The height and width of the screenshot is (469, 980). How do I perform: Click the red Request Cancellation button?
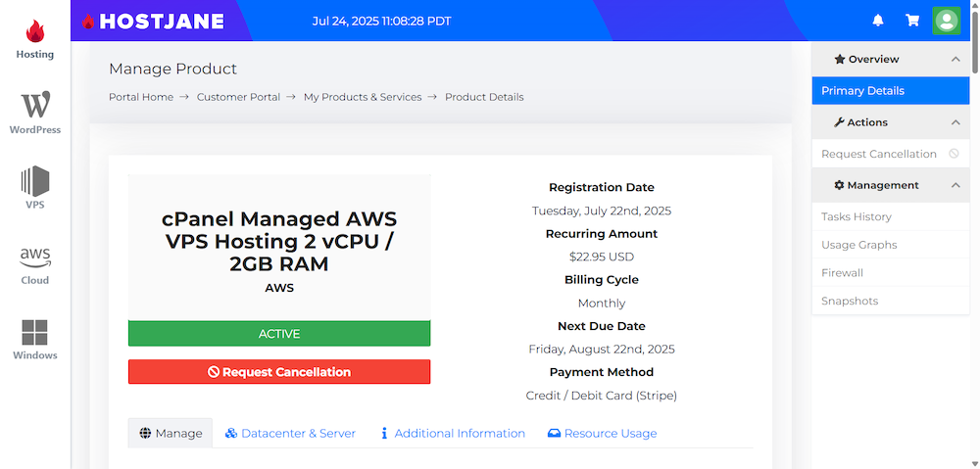[279, 372]
